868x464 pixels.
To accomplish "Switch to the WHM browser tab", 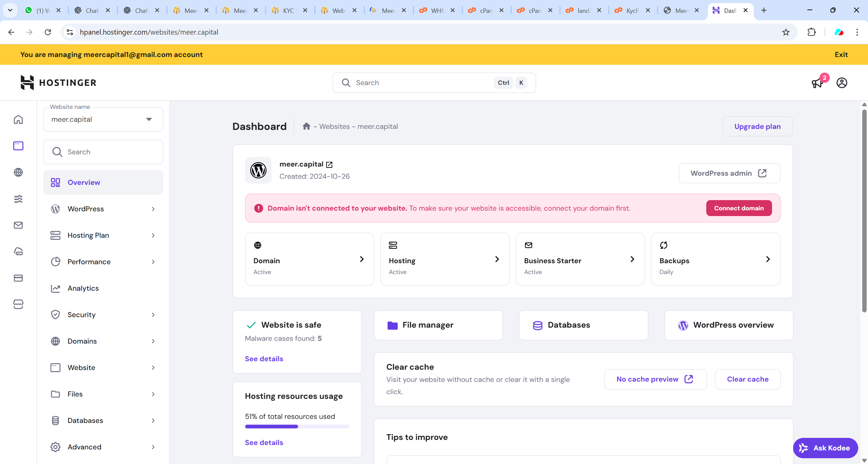I will pos(436,11).
